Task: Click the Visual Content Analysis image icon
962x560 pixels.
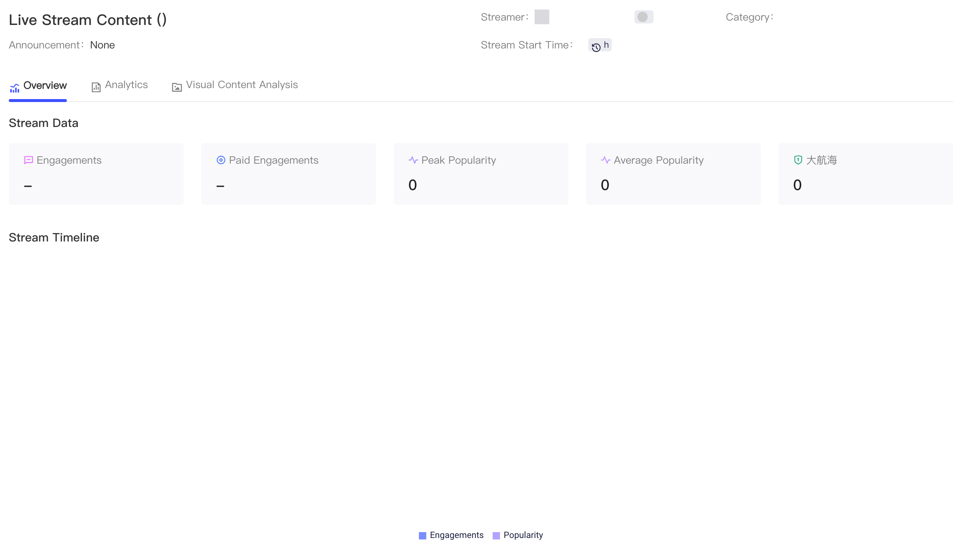Action: pyautogui.click(x=177, y=87)
